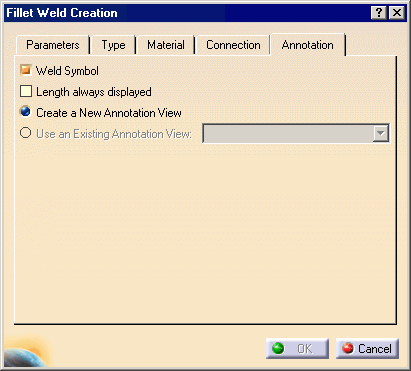The image size is (411, 371).
Task: Click the Weld Symbol label text
Action: 67,71
